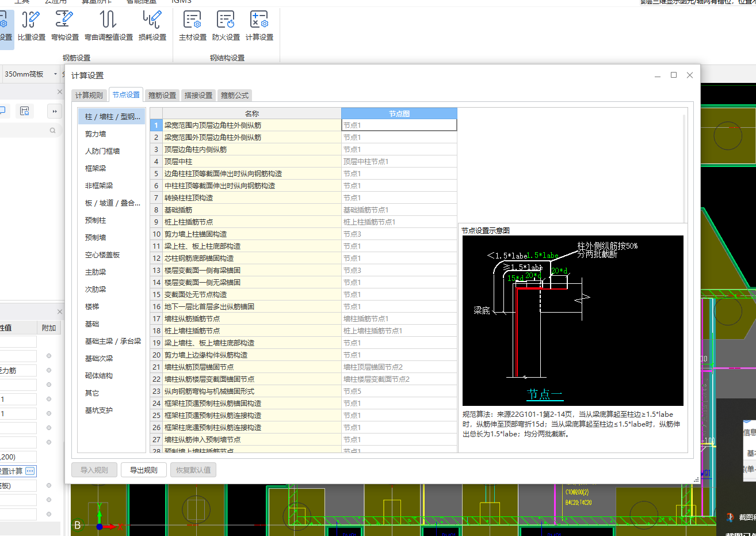Select the 基坑支护 category
Viewport: 756px width, 536px height.
[x=112, y=410]
